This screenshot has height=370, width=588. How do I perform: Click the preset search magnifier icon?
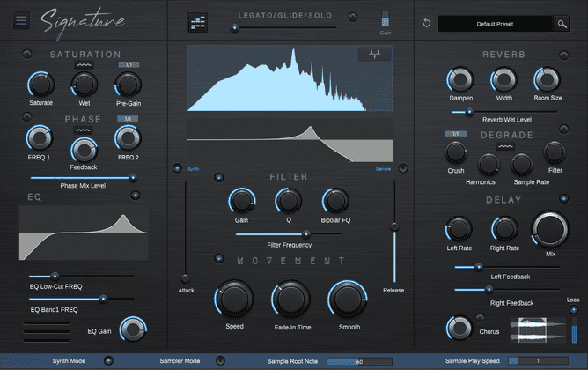click(x=562, y=24)
